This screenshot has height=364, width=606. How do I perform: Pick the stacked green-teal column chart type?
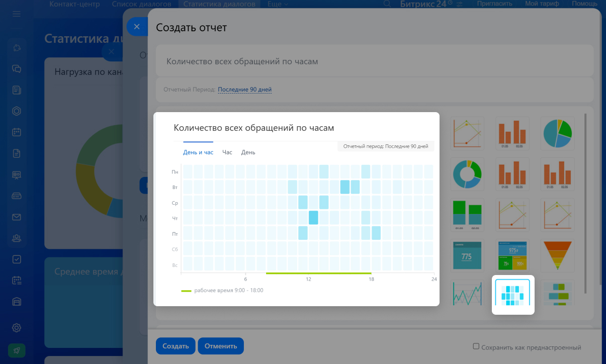pos(467,215)
